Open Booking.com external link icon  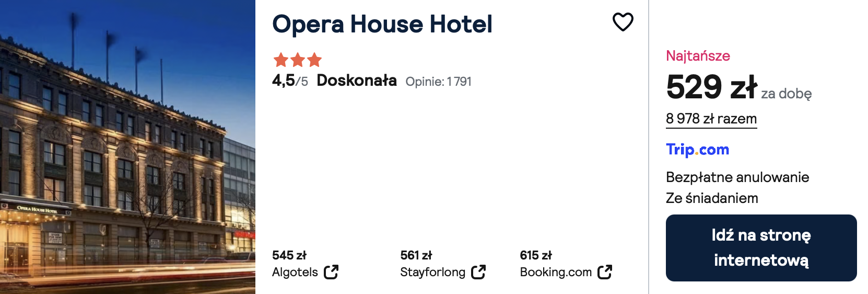(x=605, y=272)
